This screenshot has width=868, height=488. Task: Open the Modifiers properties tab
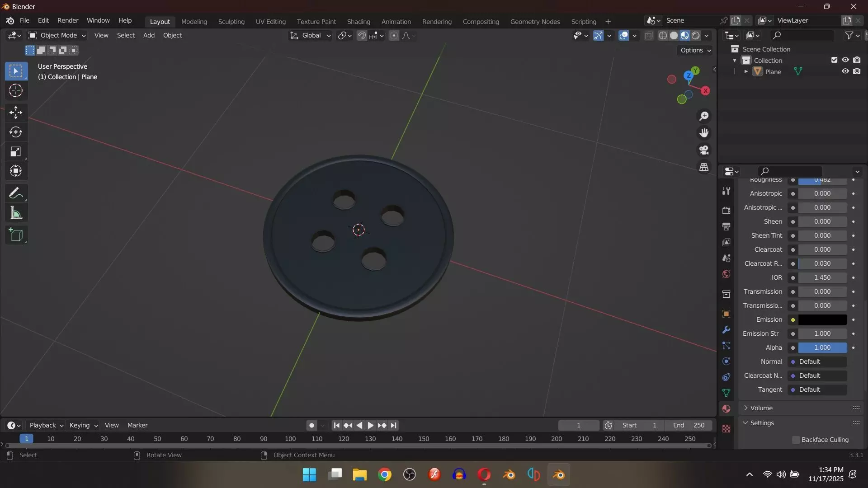pyautogui.click(x=726, y=329)
